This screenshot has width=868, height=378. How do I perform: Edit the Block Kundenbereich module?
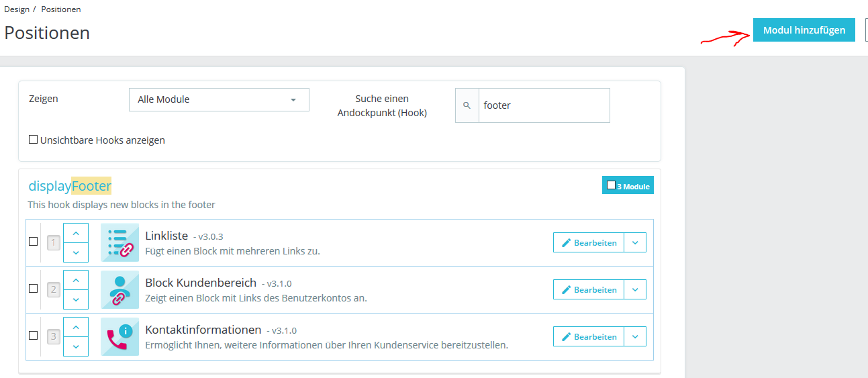[589, 289]
